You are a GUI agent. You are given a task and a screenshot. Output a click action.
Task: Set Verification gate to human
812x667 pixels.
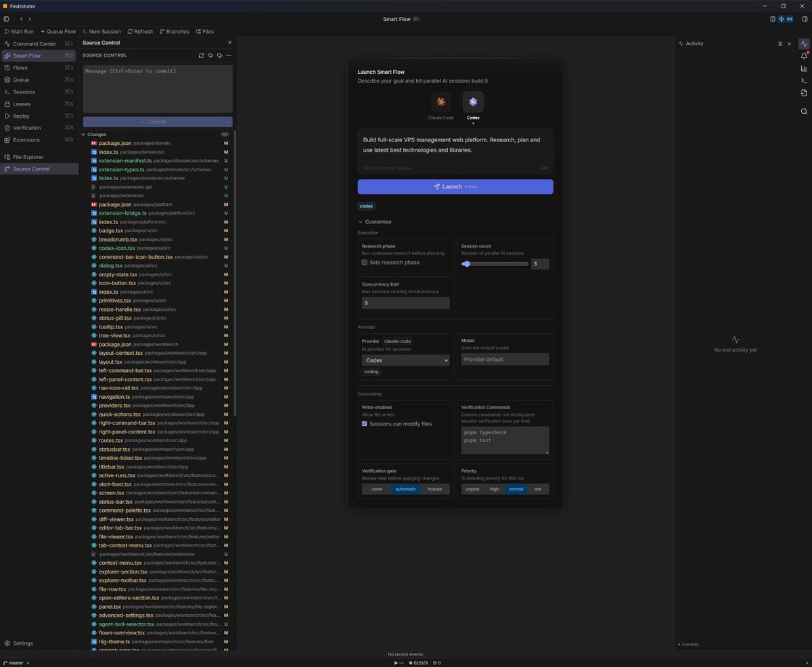click(x=434, y=489)
